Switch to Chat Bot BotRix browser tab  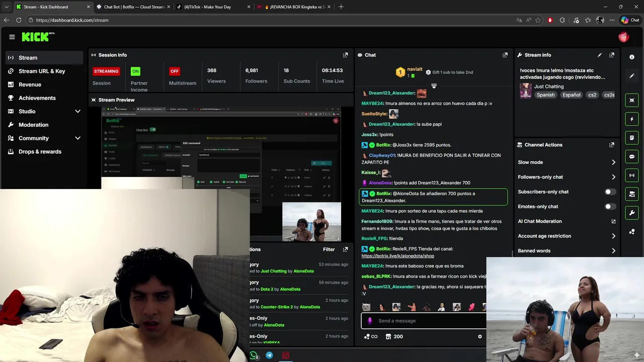(x=133, y=7)
